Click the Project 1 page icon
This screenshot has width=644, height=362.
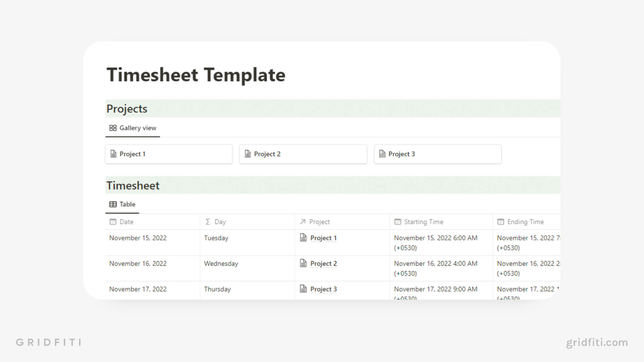click(x=113, y=154)
